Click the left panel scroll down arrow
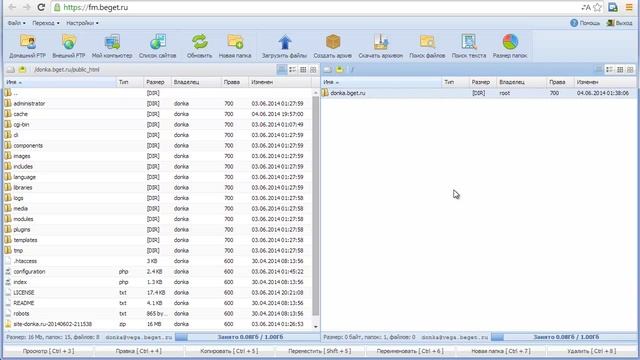 tap(316, 327)
